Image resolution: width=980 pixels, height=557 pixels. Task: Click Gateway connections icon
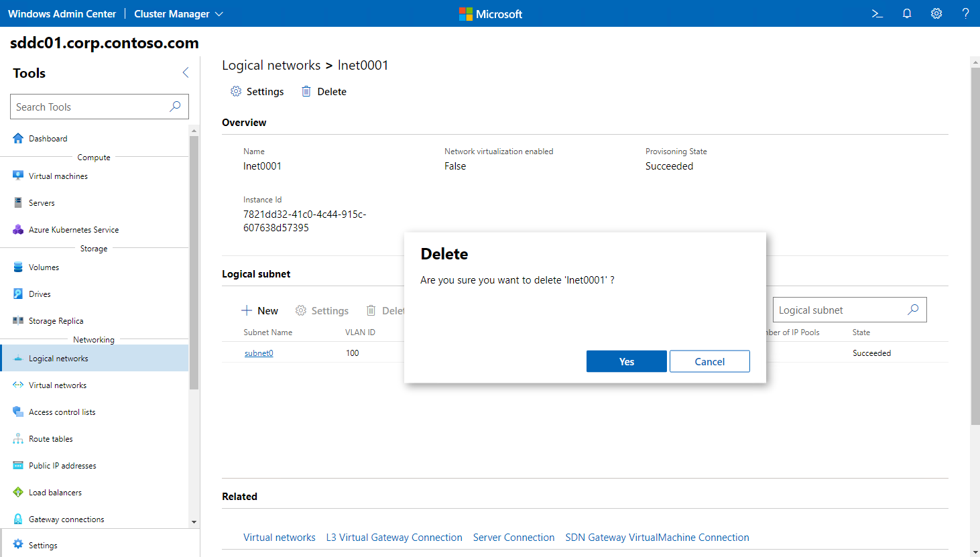tap(18, 519)
